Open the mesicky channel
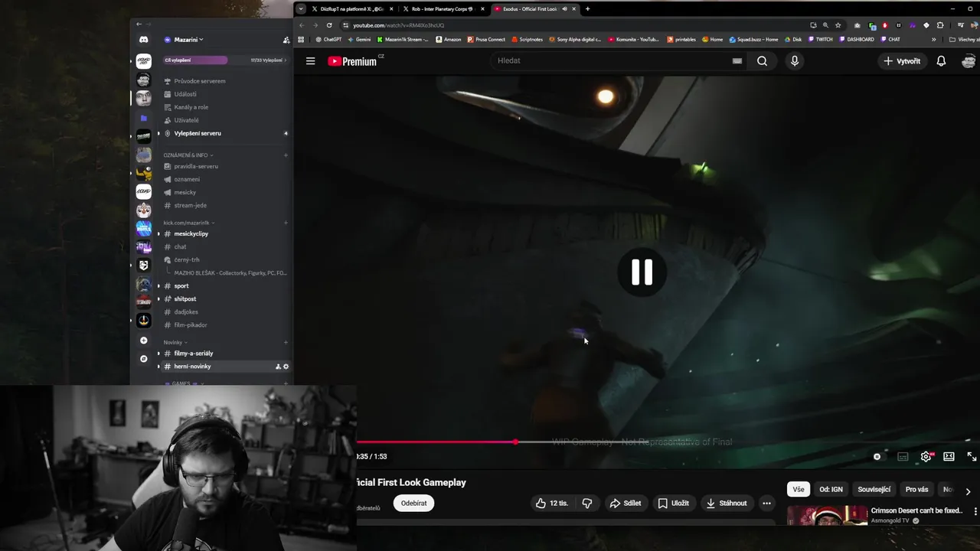The height and width of the screenshot is (551, 980). (x=185, y=192)
